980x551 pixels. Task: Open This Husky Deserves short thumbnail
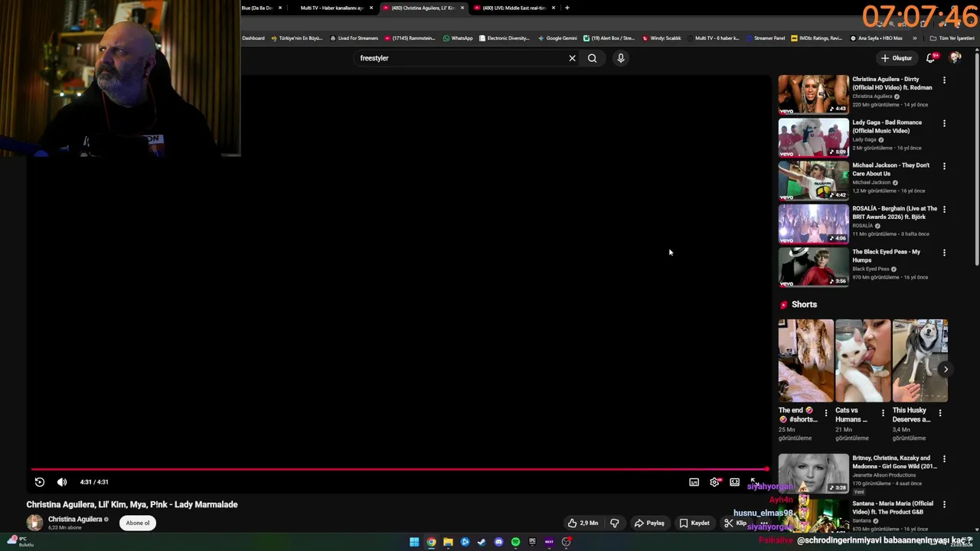click(x=920, y=360)
